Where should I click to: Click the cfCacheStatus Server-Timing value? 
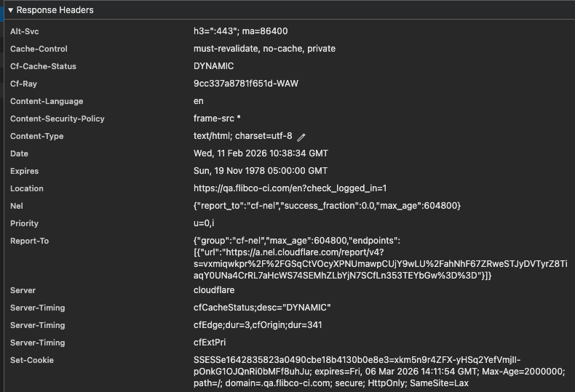pos(262,308)
